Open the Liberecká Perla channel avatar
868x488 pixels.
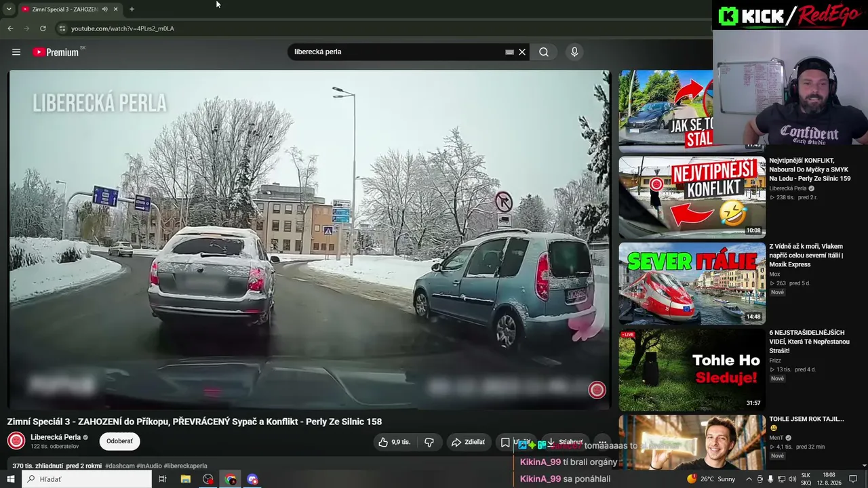coord(16,441)
